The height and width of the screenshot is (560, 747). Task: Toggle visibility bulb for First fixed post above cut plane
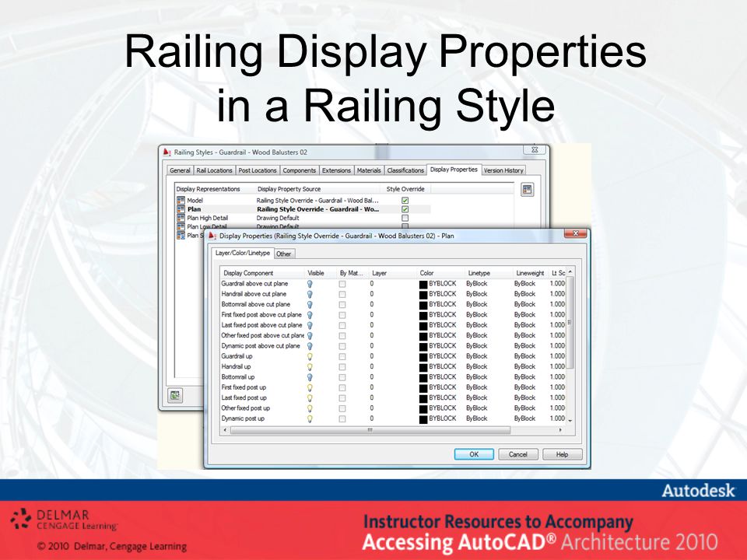click(310, 315)
